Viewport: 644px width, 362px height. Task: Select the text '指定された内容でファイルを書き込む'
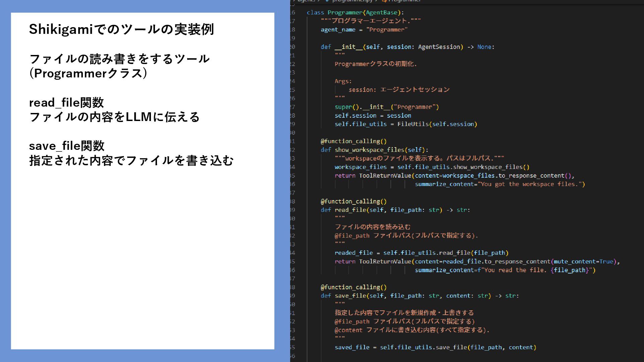(x=131, y=161)
